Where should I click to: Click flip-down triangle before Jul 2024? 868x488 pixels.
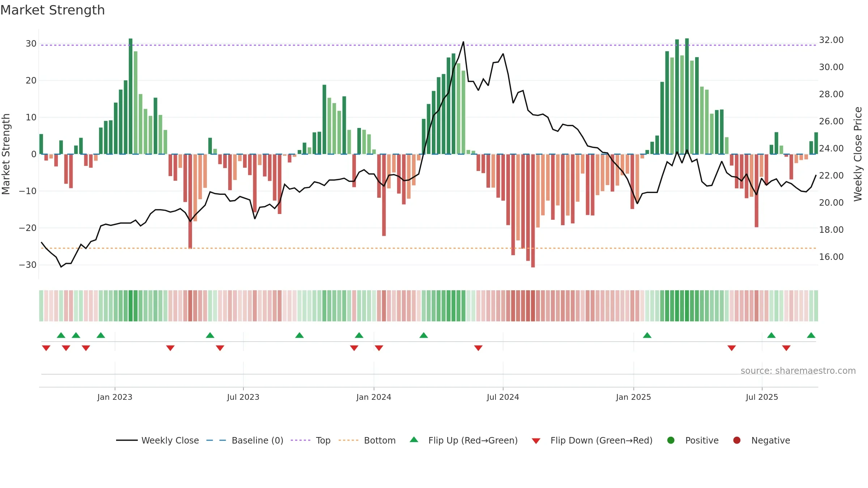tap(478, 348)
